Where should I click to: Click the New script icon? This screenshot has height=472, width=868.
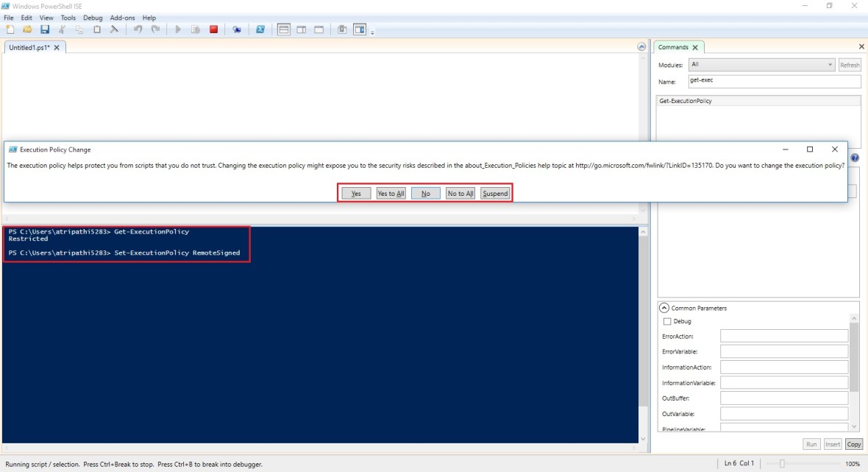pyautogui.click(x=10, y=29)
